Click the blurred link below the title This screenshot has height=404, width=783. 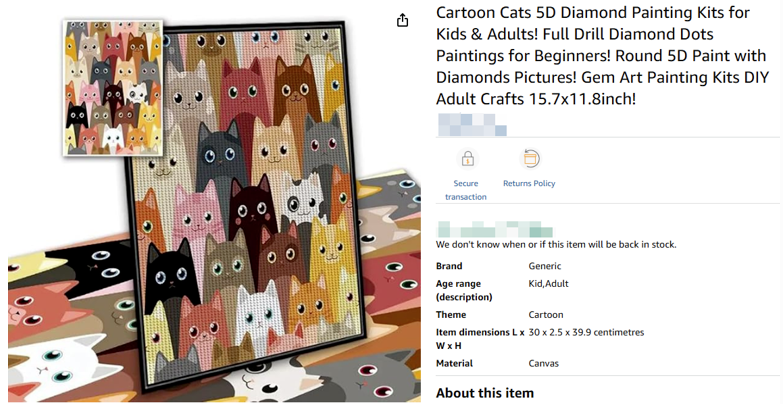tap(471, 125)
